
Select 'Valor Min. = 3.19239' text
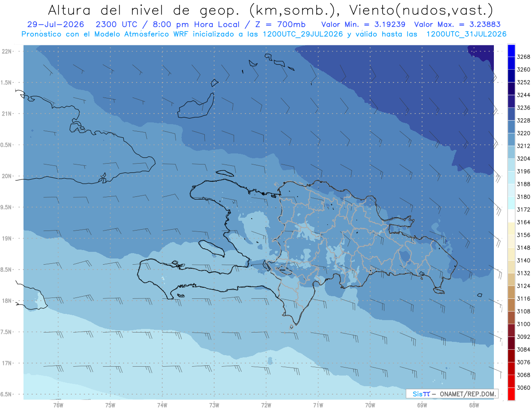(x=363, y=25)
